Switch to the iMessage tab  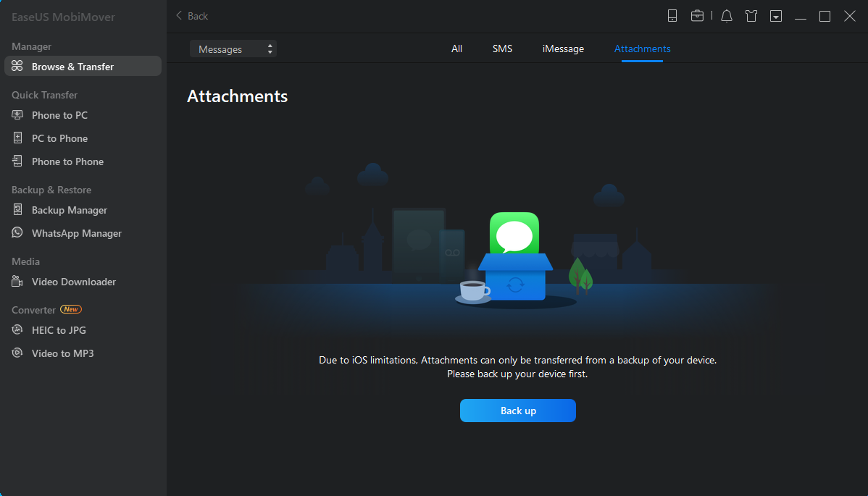point(563,49)
